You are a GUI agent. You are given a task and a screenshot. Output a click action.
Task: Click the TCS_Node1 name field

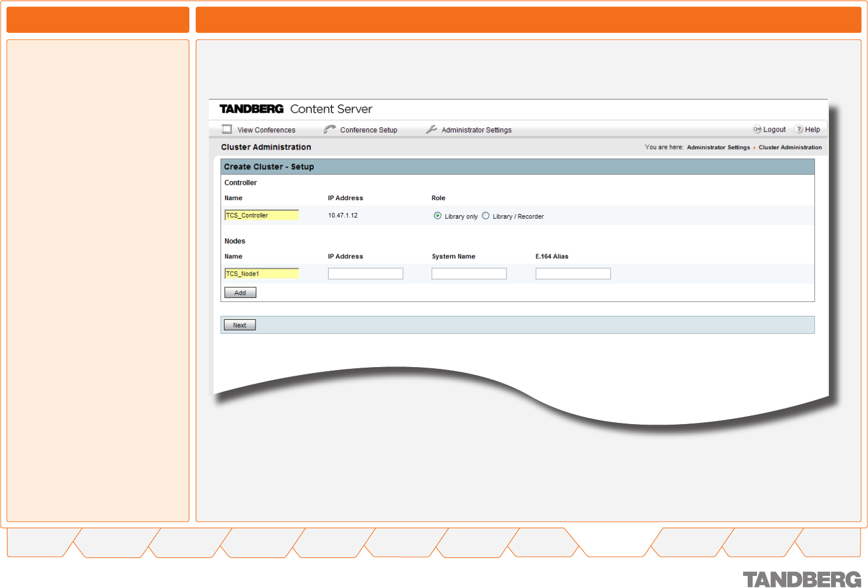click(x=262, y=274)
